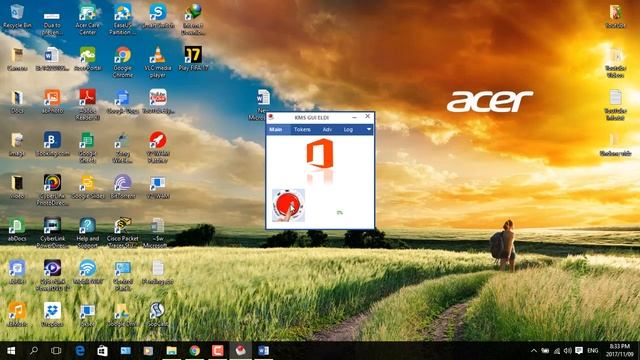
Task: Open the Action Center notification icon
Action: (x=579, y=351)
